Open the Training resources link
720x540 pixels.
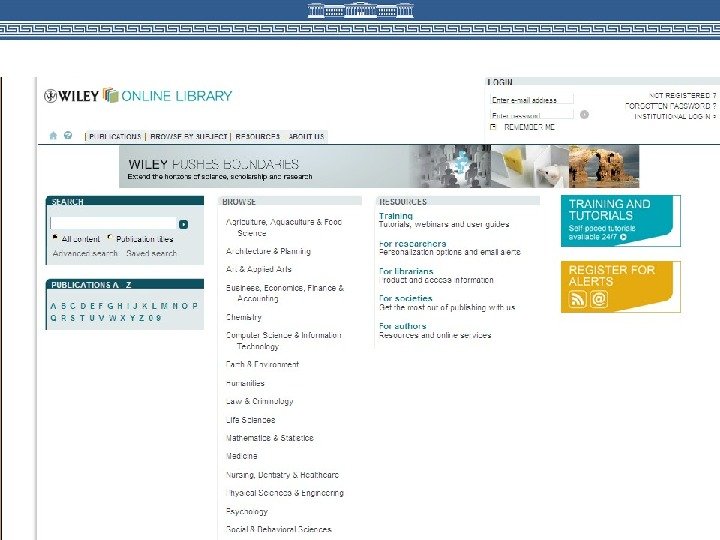[396, 216]
